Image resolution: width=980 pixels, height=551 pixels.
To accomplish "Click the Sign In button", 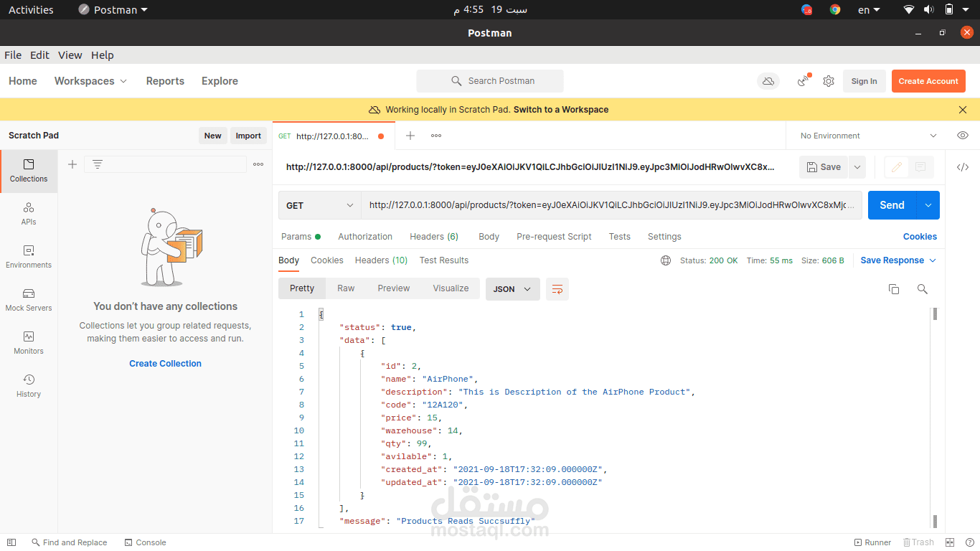I will (864, 81).
